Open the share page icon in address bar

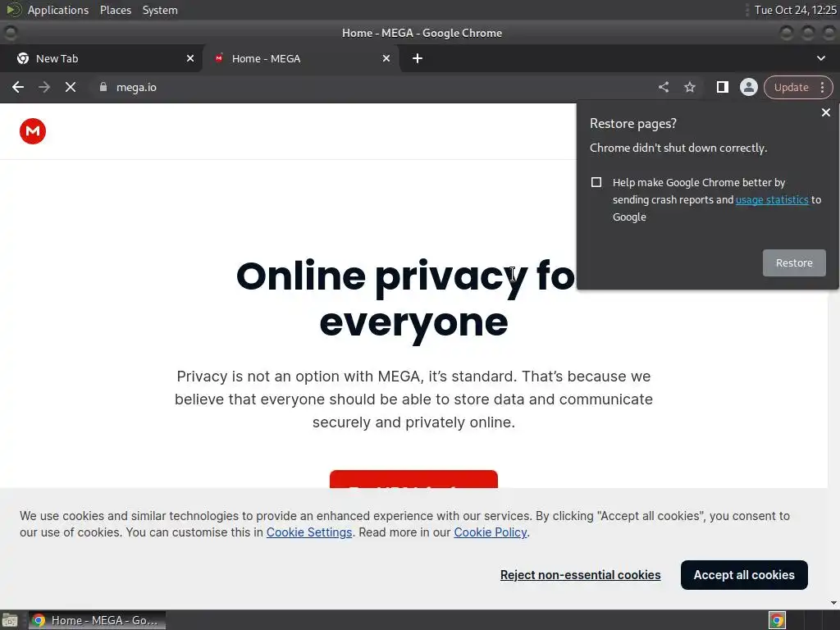pos(663,87)
